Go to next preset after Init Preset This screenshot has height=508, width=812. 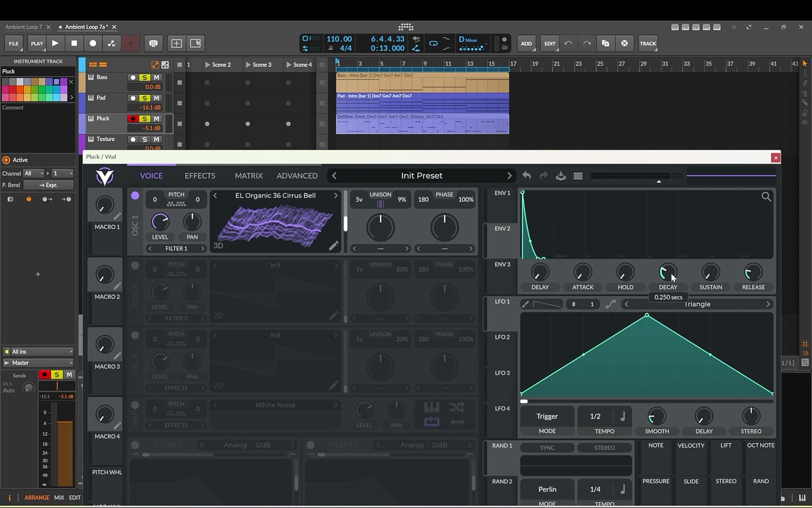(509, 176)
